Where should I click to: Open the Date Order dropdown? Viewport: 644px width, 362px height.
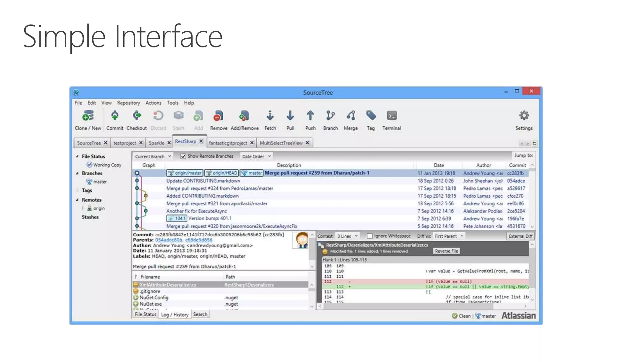(256, 156)
